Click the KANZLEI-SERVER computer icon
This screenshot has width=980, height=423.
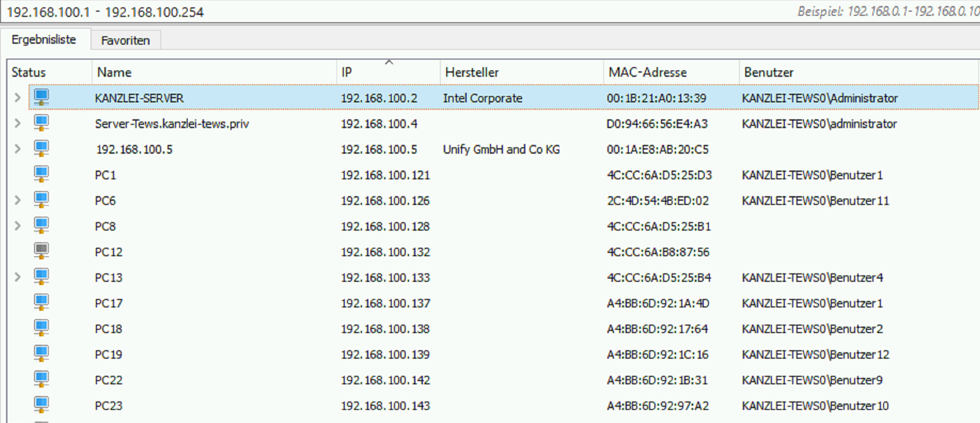(x=41, y=97)
